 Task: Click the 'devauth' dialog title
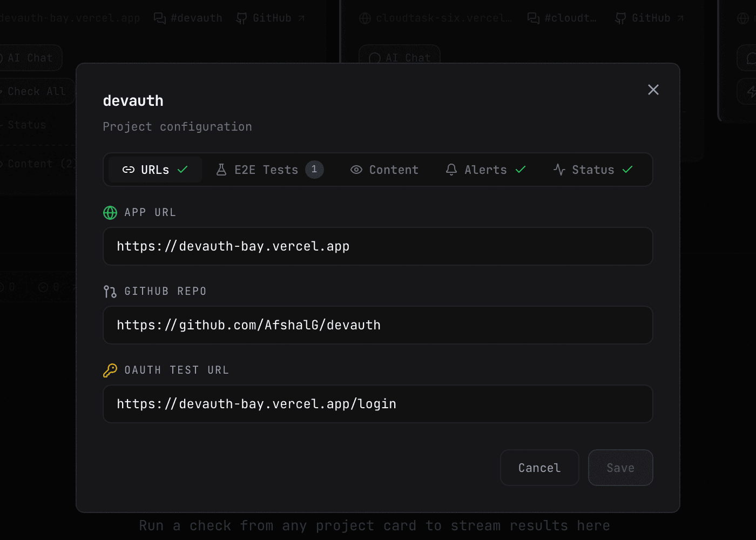pyautogui.click(x=133, y=101)
